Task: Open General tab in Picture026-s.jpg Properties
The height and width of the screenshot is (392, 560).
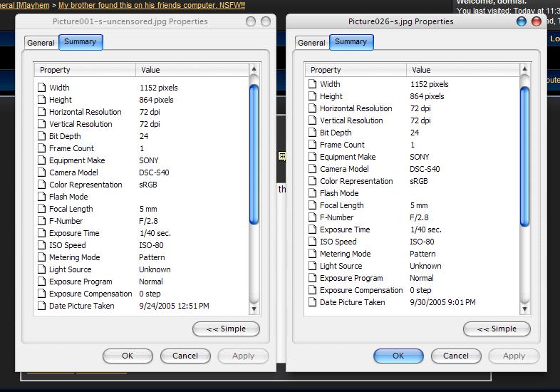Action: click(311, 43)
